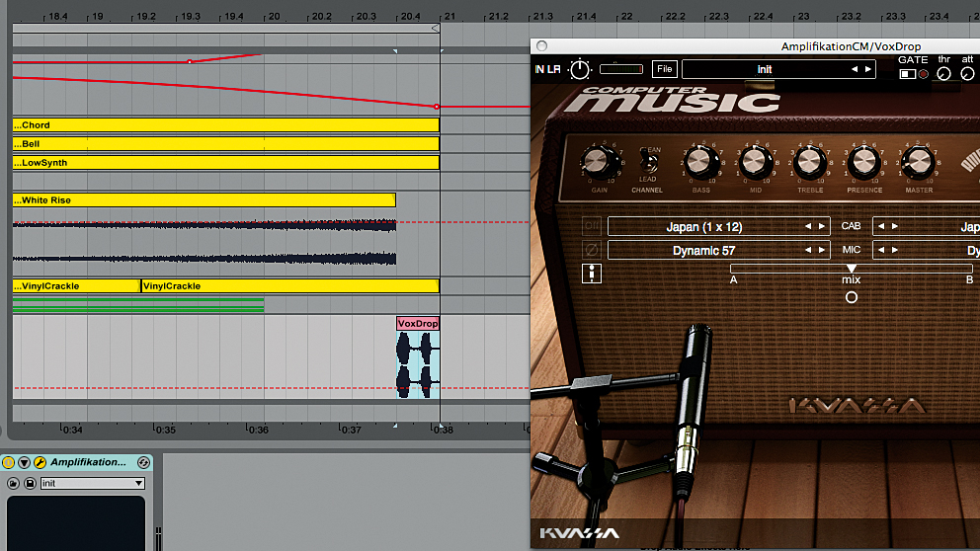The image size is (980, 551).
Task: Click the BASS knob
Action: tap(700, 162)
